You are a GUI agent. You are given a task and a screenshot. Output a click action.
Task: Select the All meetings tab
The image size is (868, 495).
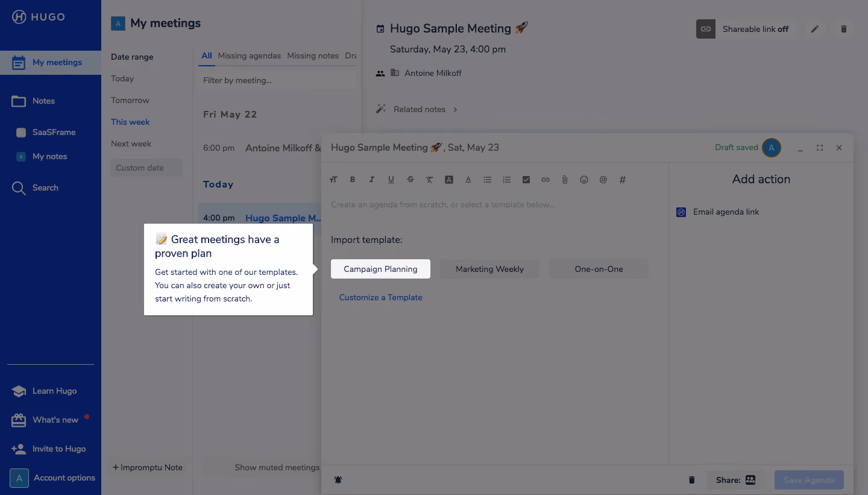pos(207,55)
